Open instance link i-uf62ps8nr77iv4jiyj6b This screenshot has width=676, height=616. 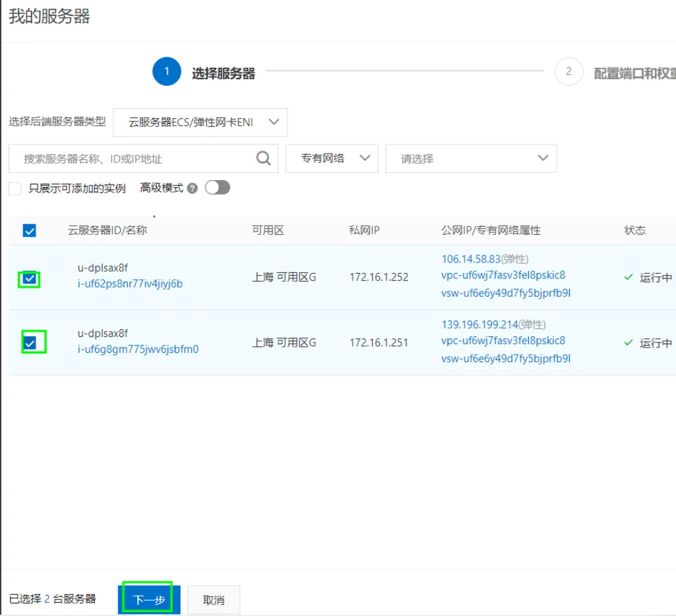(x=130, y=284)
